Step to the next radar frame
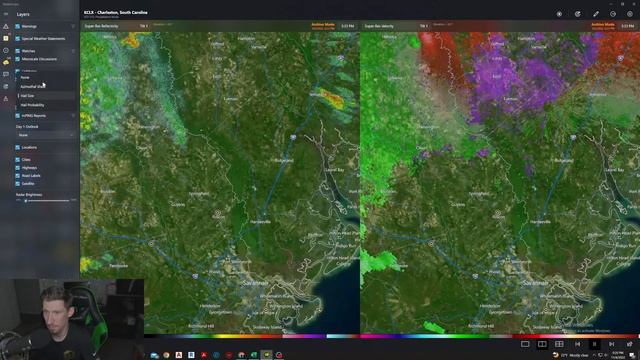 tap(611, 344)
